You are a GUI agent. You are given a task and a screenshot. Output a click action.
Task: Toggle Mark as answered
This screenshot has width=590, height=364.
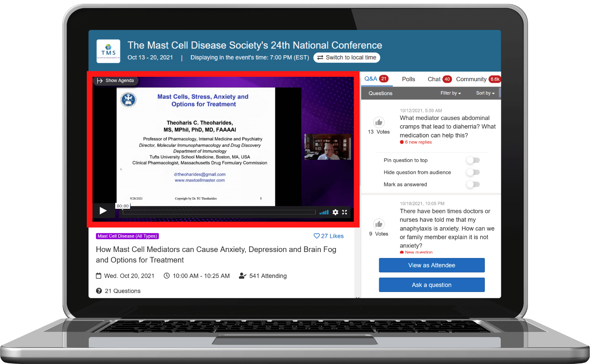[473, 184]
